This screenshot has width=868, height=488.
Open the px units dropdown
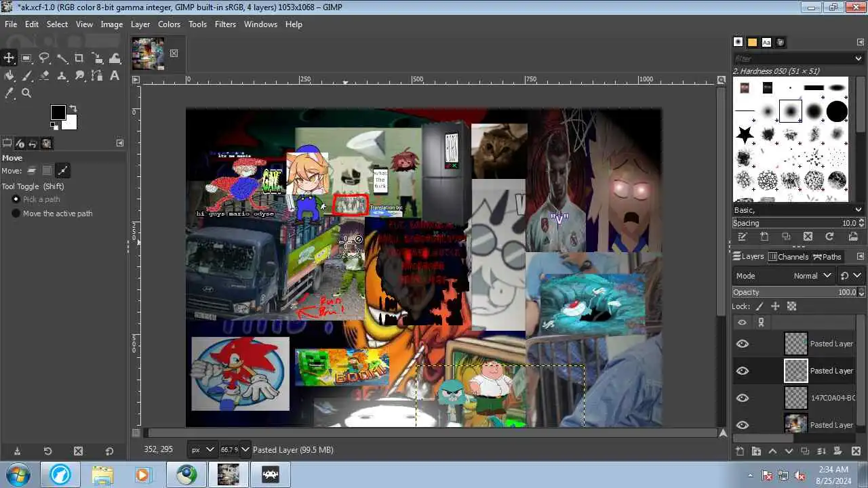pos(202,449)
